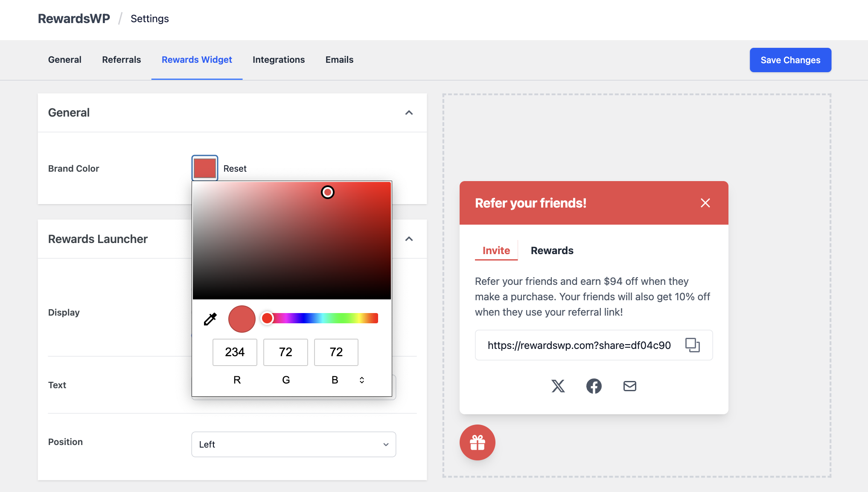Toggle the RGB color format switcher arrows
This screenshot has width=868, height=492.
361,380
